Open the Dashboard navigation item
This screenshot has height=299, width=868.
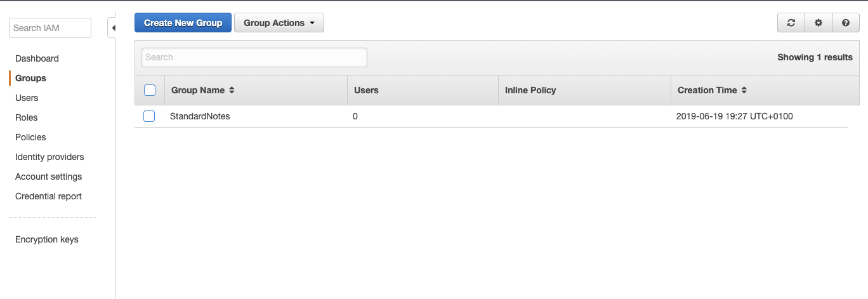point(37,58)
